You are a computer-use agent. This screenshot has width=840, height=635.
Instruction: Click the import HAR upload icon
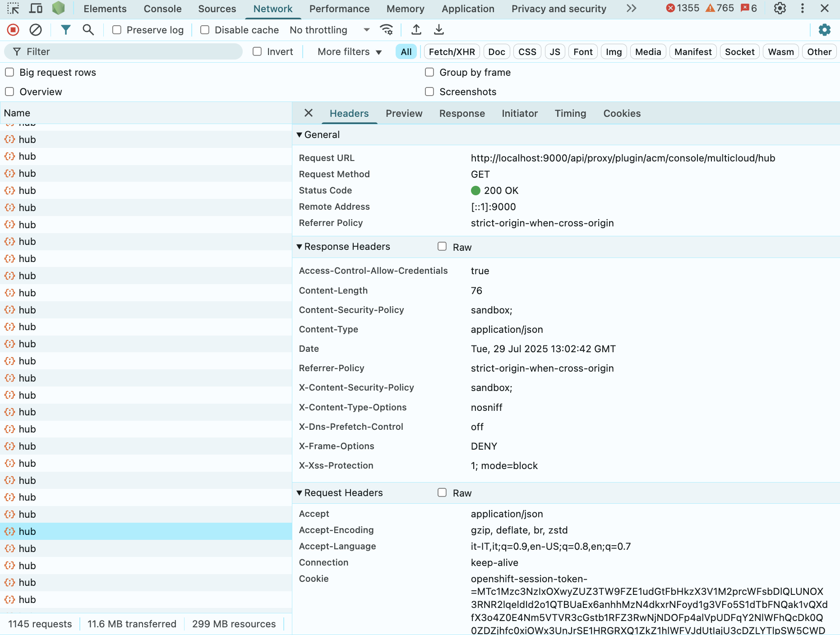pyautogui.click(x=416, y=30)
